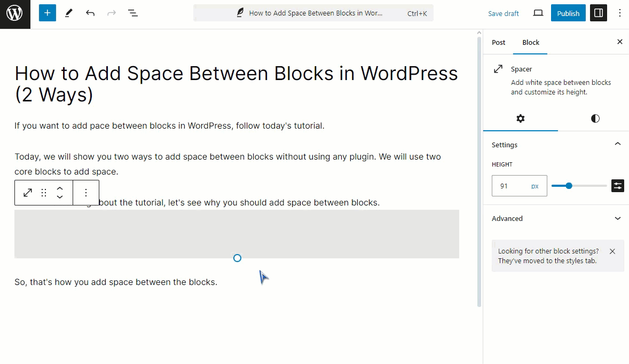This screenshot has height=364, width=629.
Task: Move the Spacer block down
Action: 60,197
